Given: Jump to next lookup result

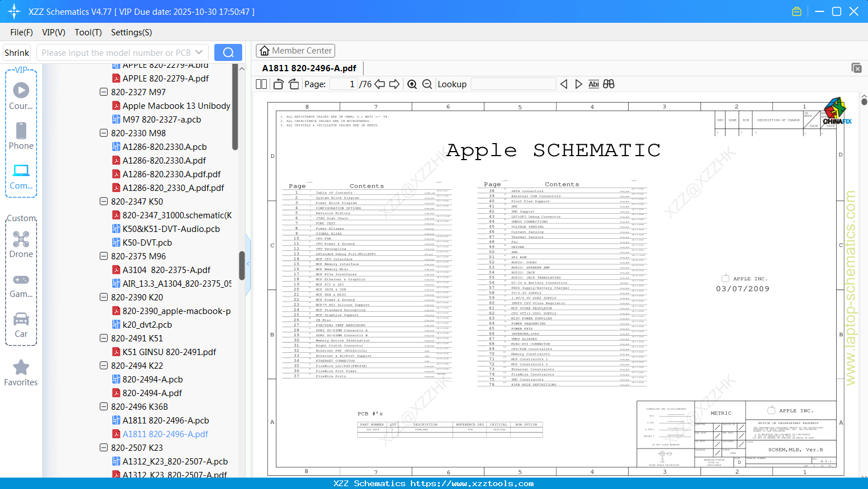Looking at the screenshot, I should click(579, 84).
